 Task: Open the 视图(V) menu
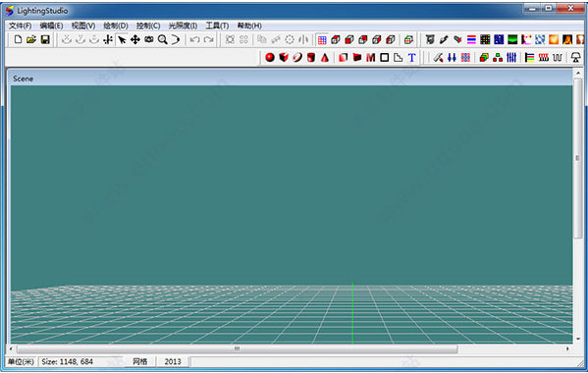[x=83, y=26]
